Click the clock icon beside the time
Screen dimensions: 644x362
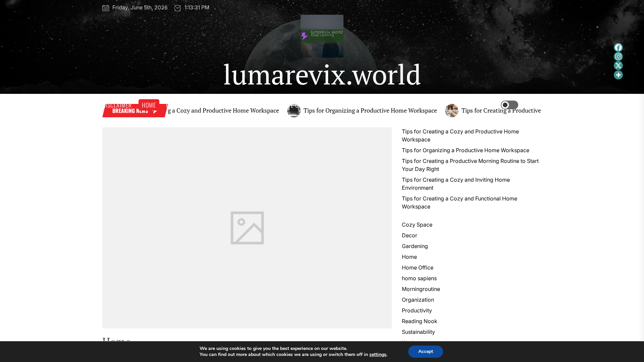[x=177, y=8]
